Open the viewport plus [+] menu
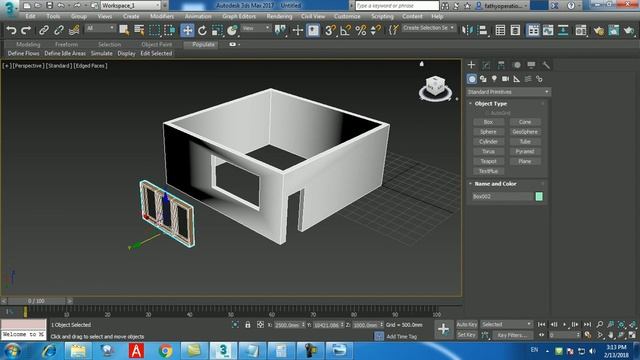Viewport: 640px width, 360px height. click(7, 66)
